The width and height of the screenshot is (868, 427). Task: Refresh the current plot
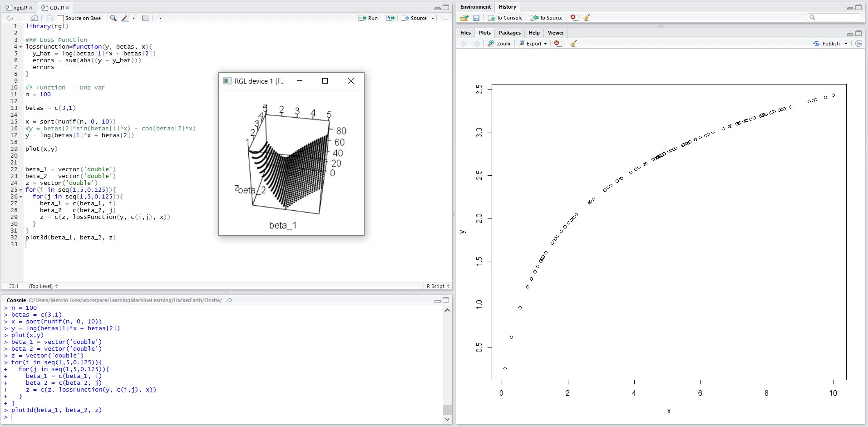(858, 44)
